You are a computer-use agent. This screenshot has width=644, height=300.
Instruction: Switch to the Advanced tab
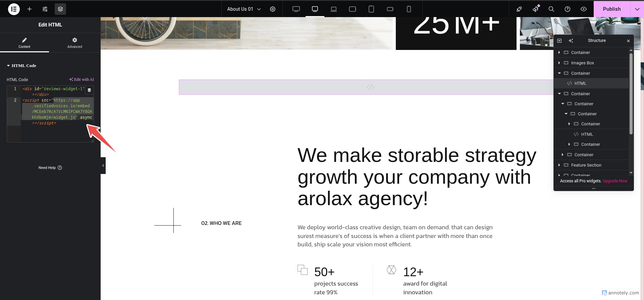click(74, 43)
